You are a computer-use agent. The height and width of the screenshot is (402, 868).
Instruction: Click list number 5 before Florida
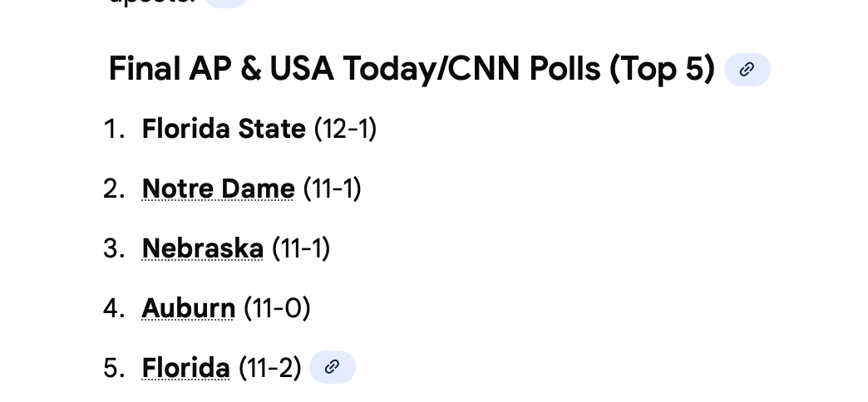(x=113, y=367)
